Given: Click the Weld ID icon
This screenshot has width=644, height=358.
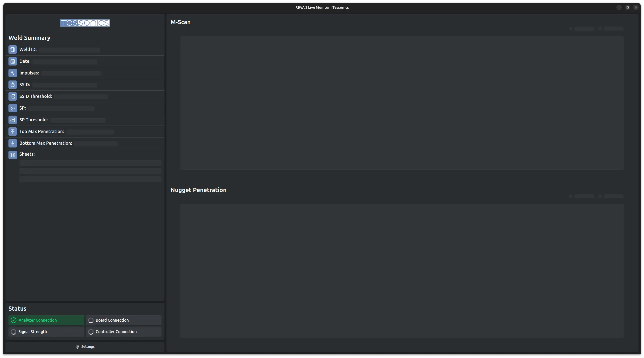Looking at the screenshot, I should click(x=12, y=50).
